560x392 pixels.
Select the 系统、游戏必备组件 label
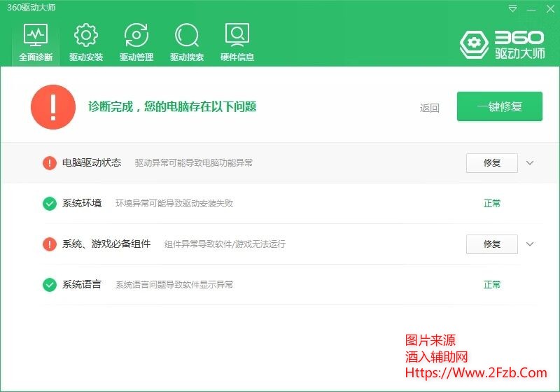[x=106, y=244]
